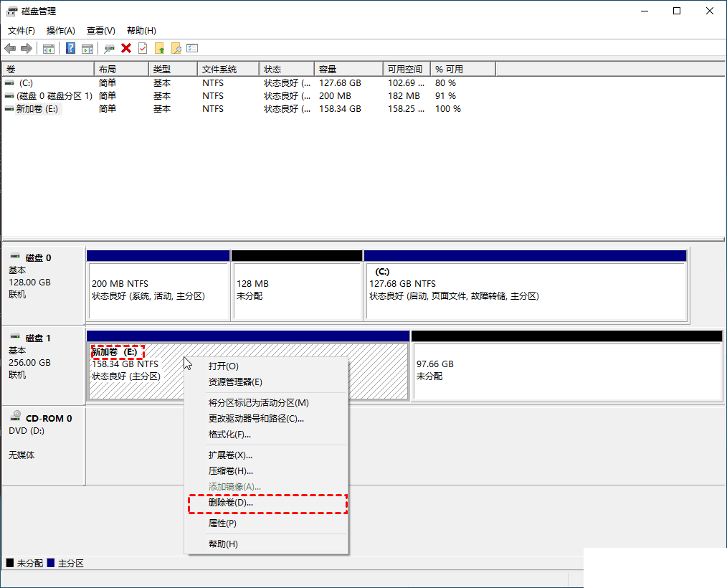Click the black 未分配 legend swatch
727x588 pixels.
tap(10, 563)
